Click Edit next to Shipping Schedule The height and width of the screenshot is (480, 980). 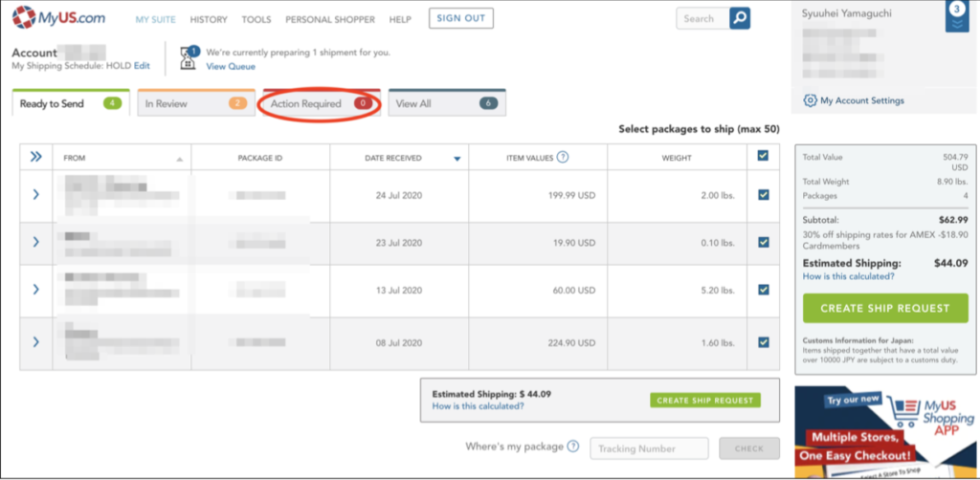(142, 65)
